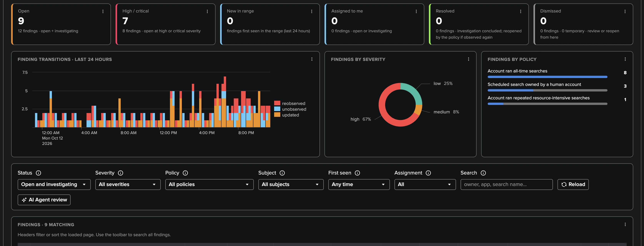Expand the Any time first seen dropdown
Screen dimensions: 644x246
pos(359,184)
